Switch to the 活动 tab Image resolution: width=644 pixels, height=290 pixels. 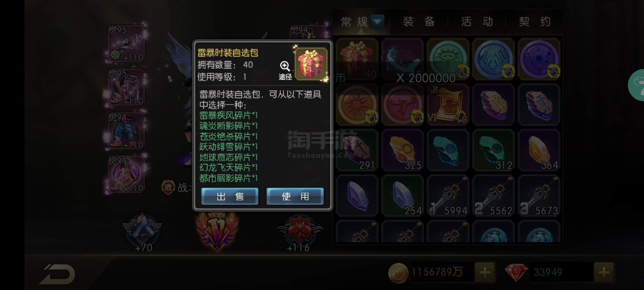[477, 21]
